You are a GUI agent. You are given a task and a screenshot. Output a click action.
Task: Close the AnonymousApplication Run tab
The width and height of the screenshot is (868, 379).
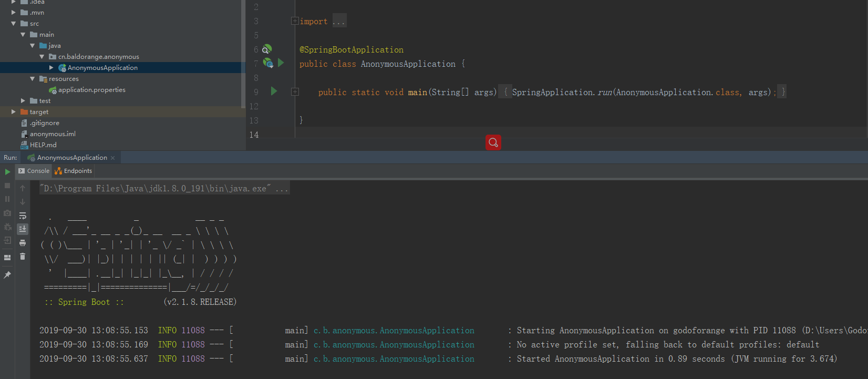point(113,158)
